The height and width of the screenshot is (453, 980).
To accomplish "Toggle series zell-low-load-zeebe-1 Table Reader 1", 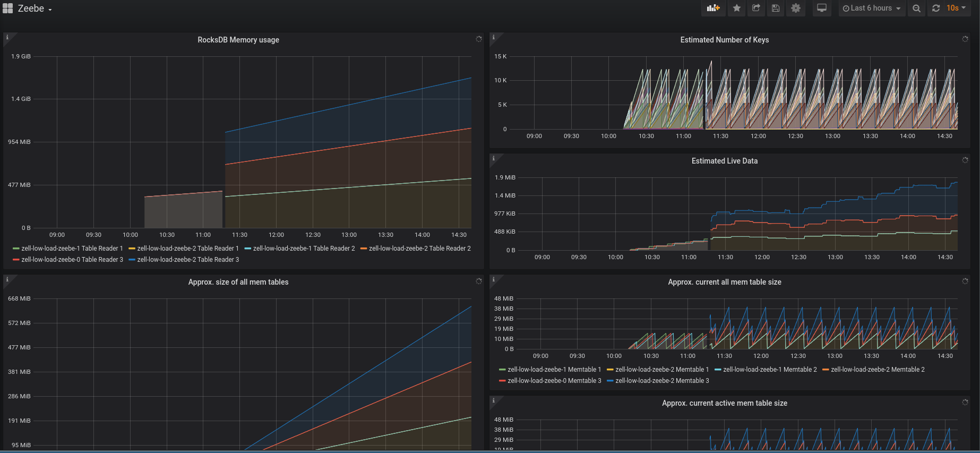I will coord(72,249).
